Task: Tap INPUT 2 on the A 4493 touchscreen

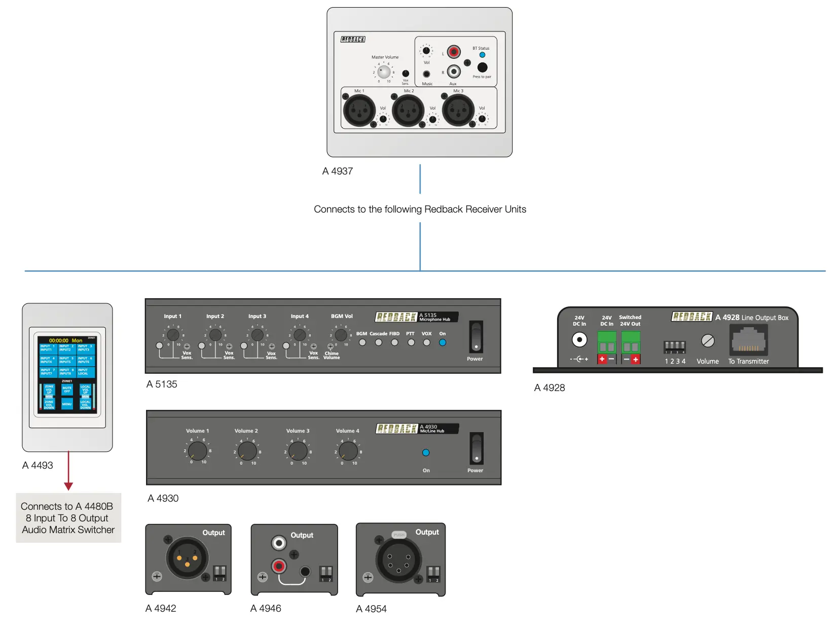Action: [x=67, y=348]
